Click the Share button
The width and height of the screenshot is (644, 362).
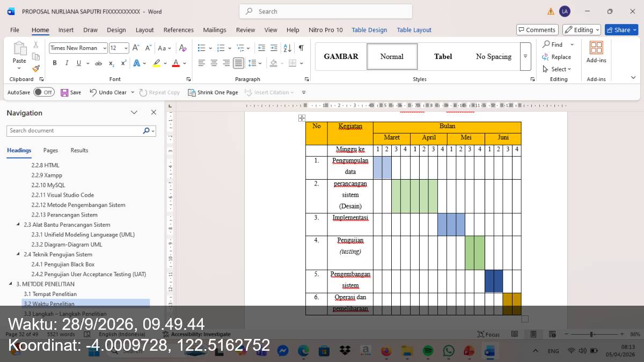tap(621, 30)
